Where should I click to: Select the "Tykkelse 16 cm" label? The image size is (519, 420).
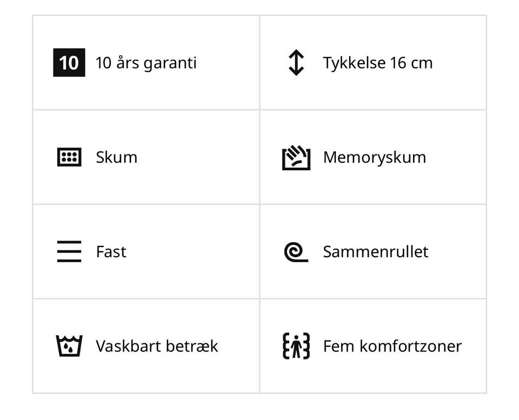(x=378, y=63)
